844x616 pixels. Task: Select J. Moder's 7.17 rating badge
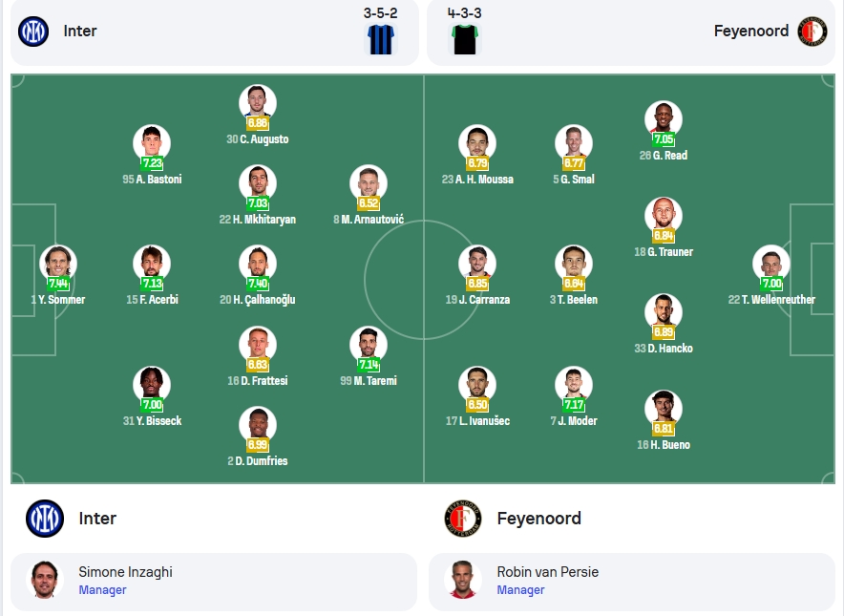(574, 405)
